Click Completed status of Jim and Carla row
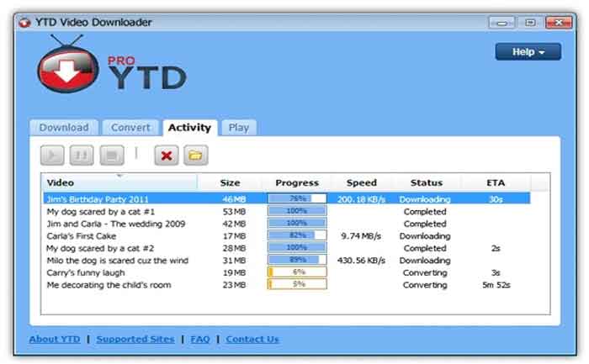 pos(425,224)
